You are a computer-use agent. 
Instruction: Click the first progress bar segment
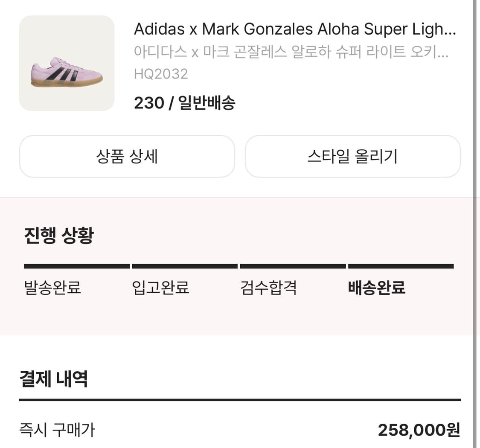(75, 266)
